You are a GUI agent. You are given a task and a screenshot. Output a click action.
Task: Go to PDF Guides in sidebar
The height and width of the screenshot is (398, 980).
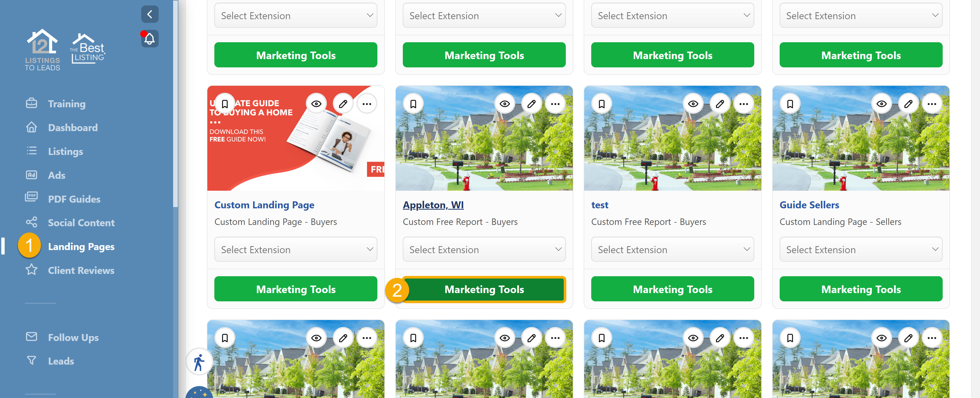74,199
